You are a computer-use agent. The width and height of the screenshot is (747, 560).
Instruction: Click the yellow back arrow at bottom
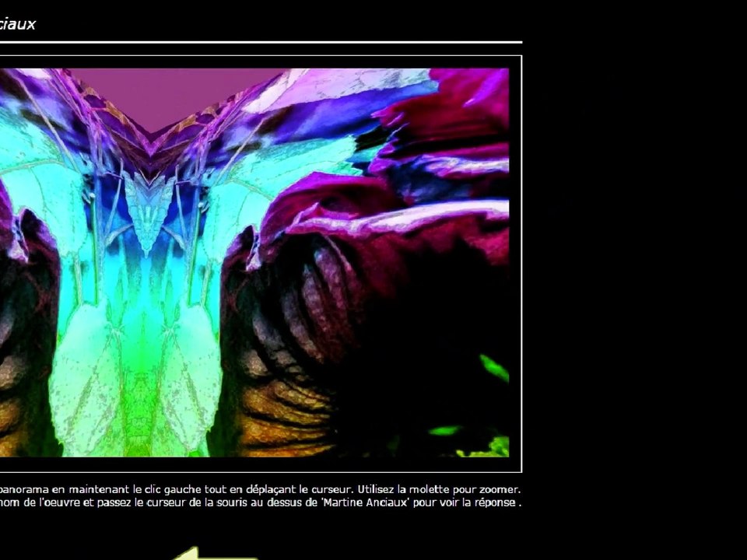(x=215, y=553)
